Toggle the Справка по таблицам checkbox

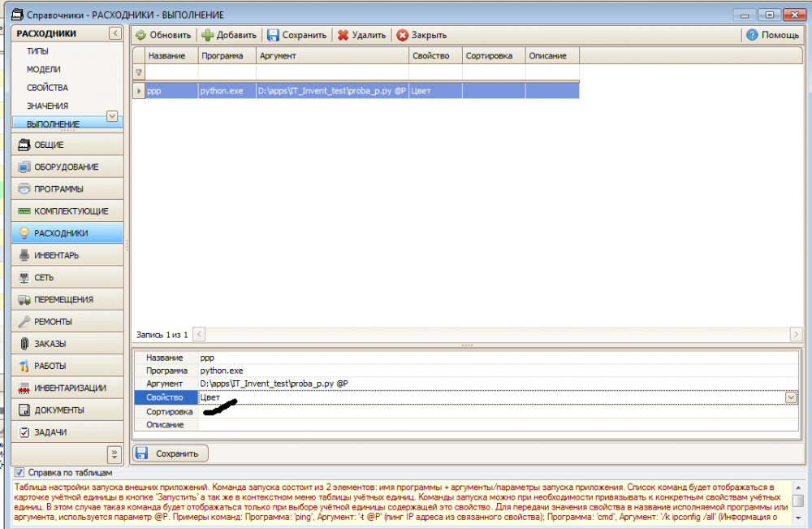19,473
